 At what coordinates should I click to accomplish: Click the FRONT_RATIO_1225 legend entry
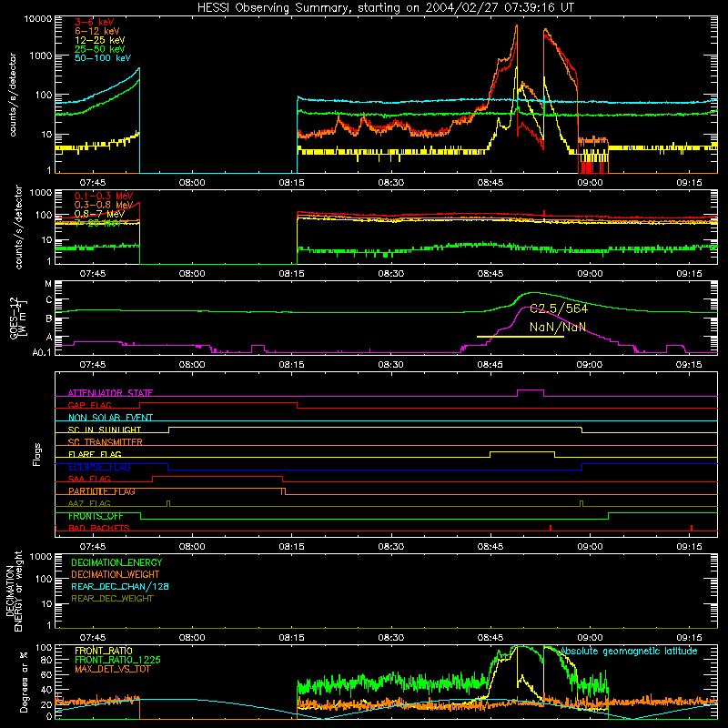(x=117, y=660)
